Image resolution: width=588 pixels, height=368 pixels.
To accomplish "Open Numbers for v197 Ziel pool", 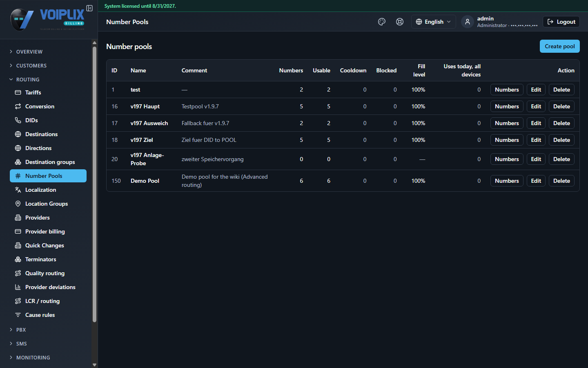I will (507, 140).
